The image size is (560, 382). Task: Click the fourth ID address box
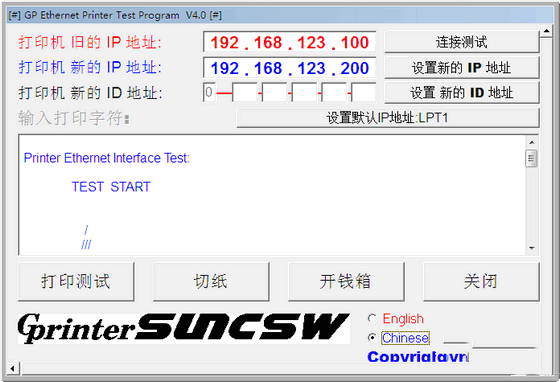tap(304, 93)
